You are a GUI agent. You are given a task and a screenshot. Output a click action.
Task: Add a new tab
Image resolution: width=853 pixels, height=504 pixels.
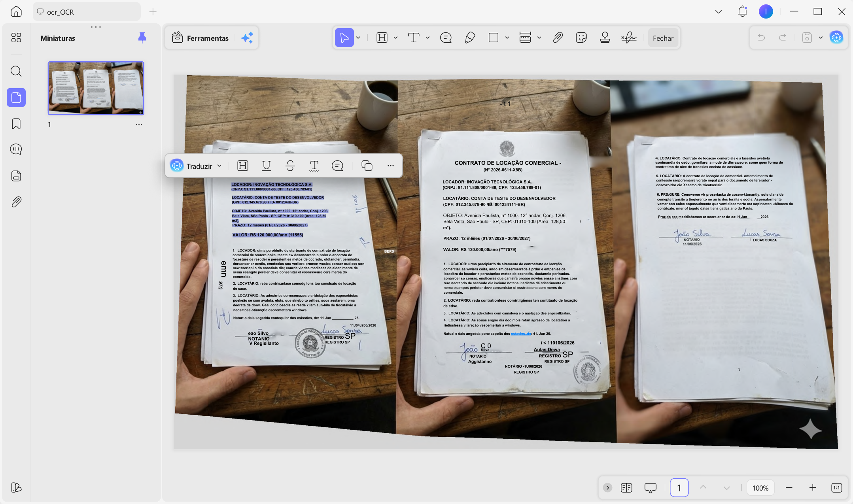153,12
